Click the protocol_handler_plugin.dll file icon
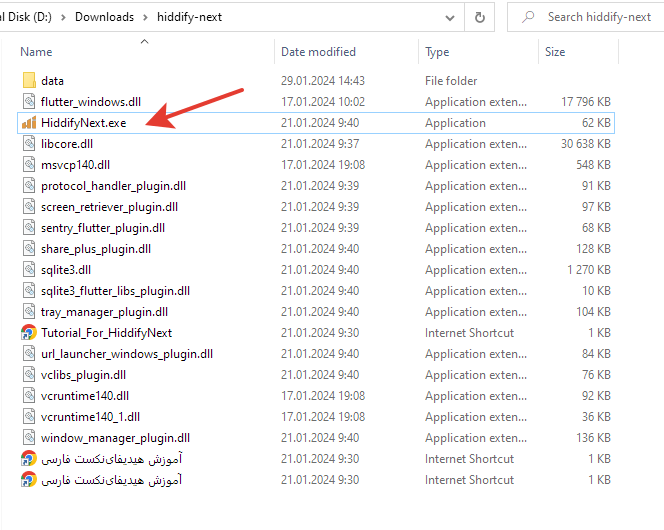 click(x=29, y=186)
